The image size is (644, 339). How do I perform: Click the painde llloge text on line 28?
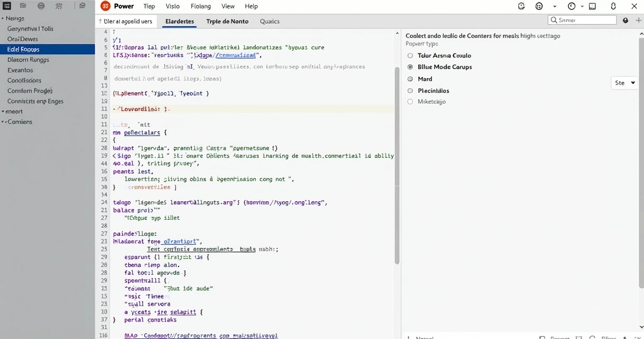click(135, 234)
